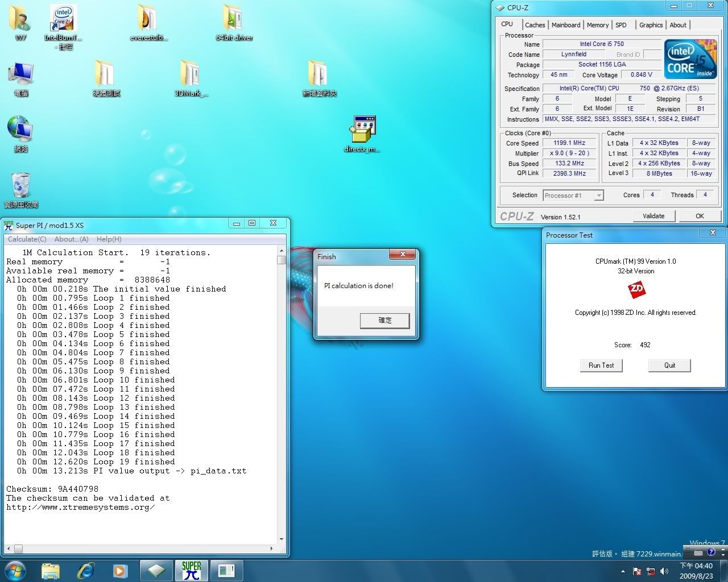Viewport: 728px width, 582px height.
Task: Click the Validate button in CPU-Z
Action: (653, 216)
